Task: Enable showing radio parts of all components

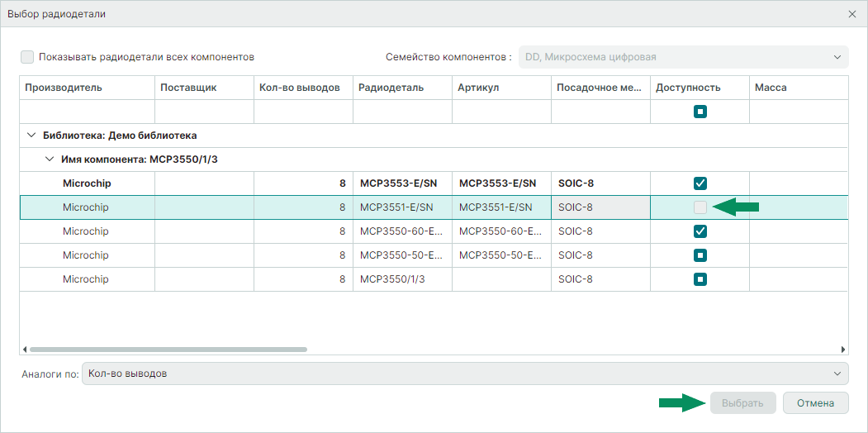Action: tap(28, 57)
